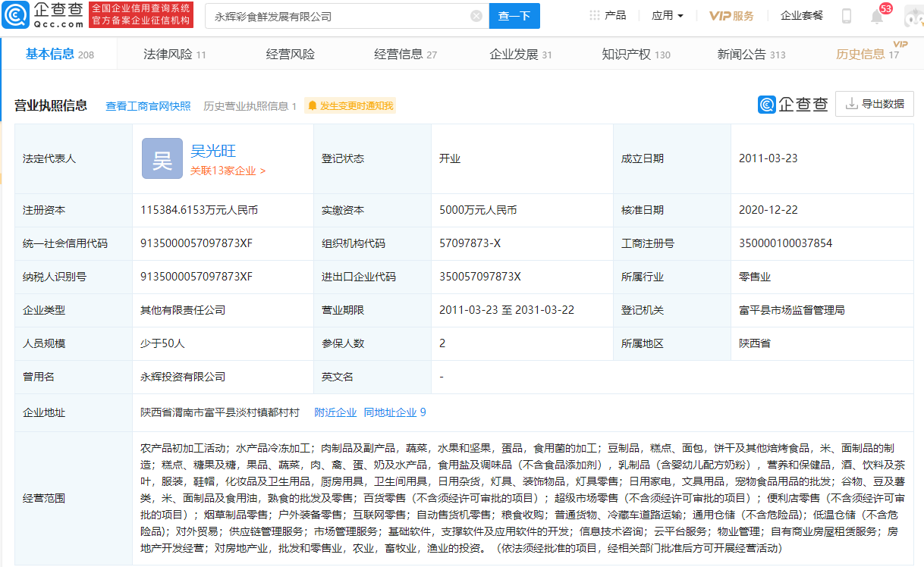Screen dimensions: 924x567
Task: Select the 统一社会信用代码 value
Action: pyautogui.click(x=196, y=243)
